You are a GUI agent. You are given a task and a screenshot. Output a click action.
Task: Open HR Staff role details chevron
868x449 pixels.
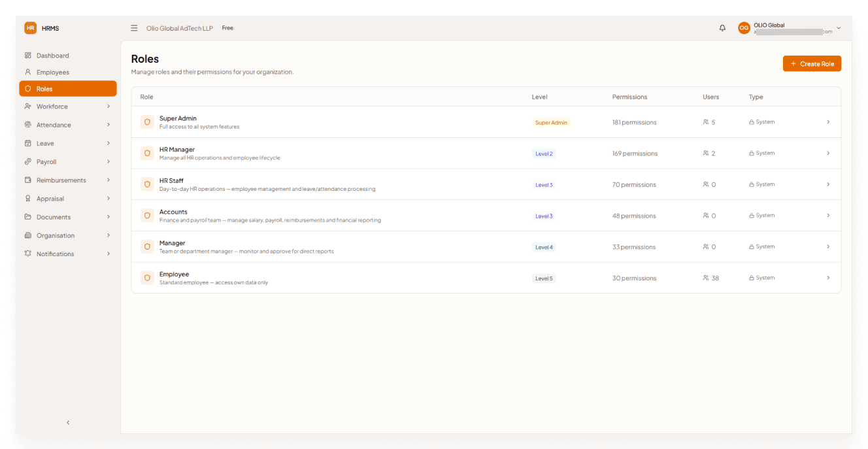pos(828,184)
